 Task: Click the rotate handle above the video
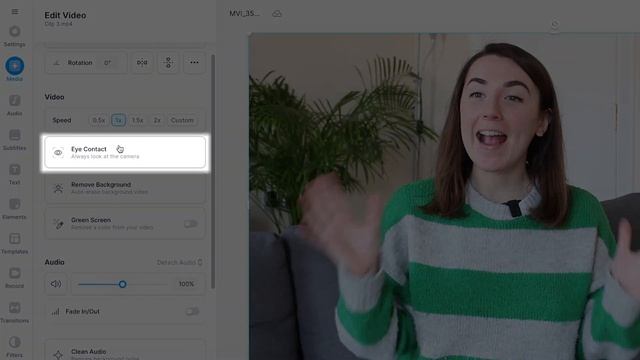coord(555,25)
